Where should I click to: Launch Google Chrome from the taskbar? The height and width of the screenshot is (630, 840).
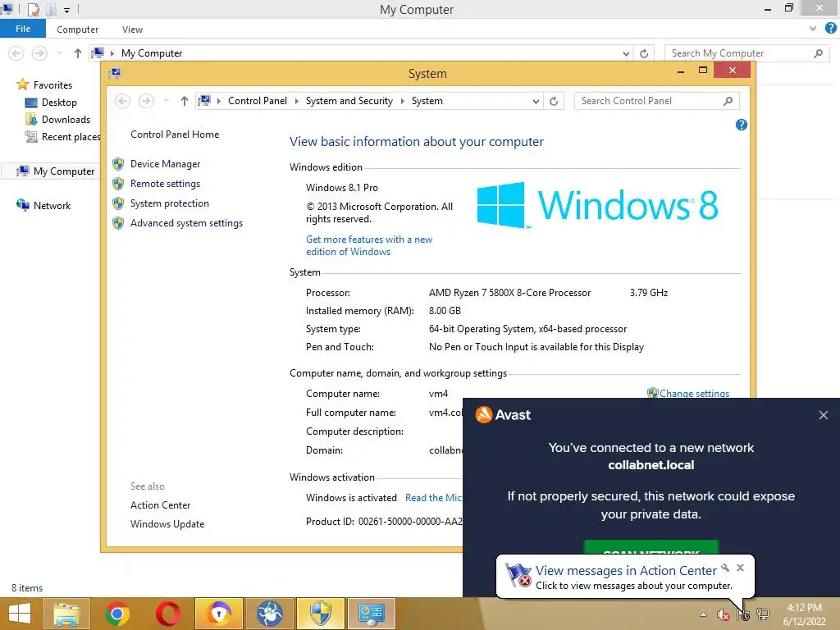pyautogui.click(x=117, y=614)
